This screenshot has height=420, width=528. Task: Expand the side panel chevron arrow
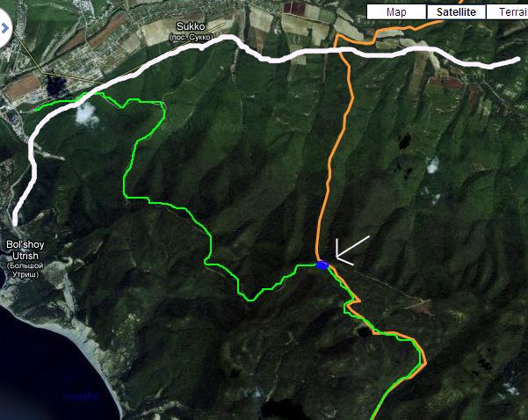coord(4,28)
